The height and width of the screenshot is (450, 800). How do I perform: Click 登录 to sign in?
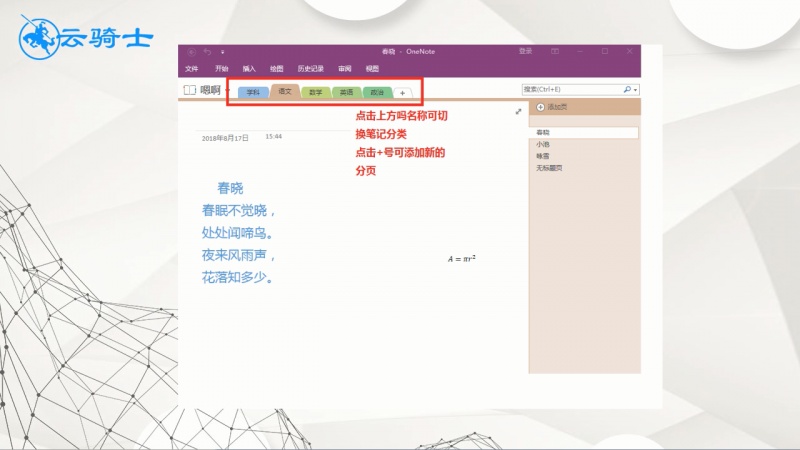pyautogui.click(x=526, y=51)
